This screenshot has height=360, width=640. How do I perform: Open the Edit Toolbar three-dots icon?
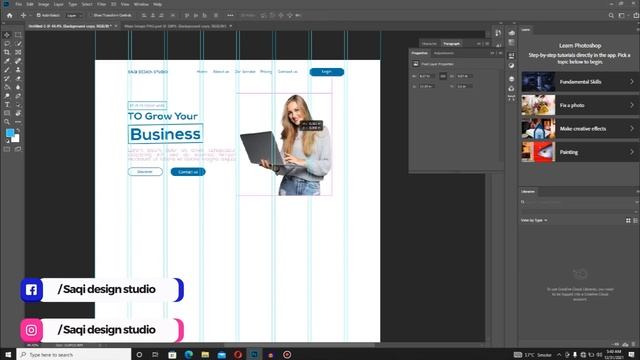[x=18, y=122]
